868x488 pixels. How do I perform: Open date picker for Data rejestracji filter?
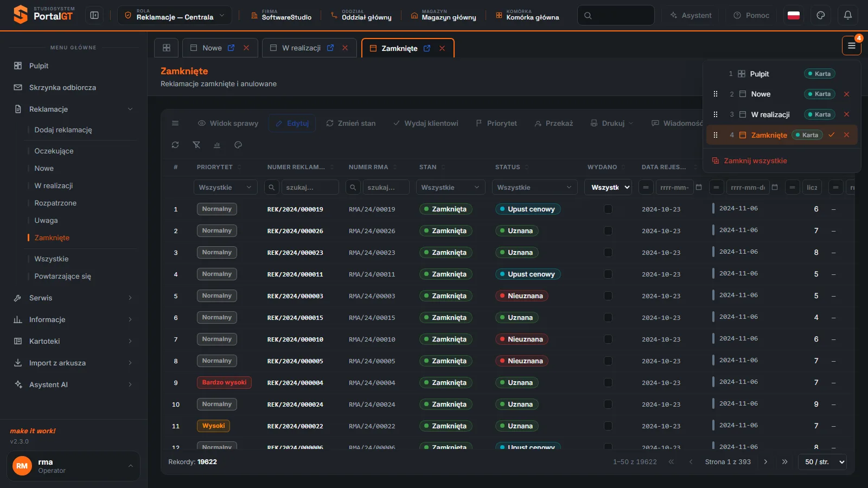[x=699, y=187]
